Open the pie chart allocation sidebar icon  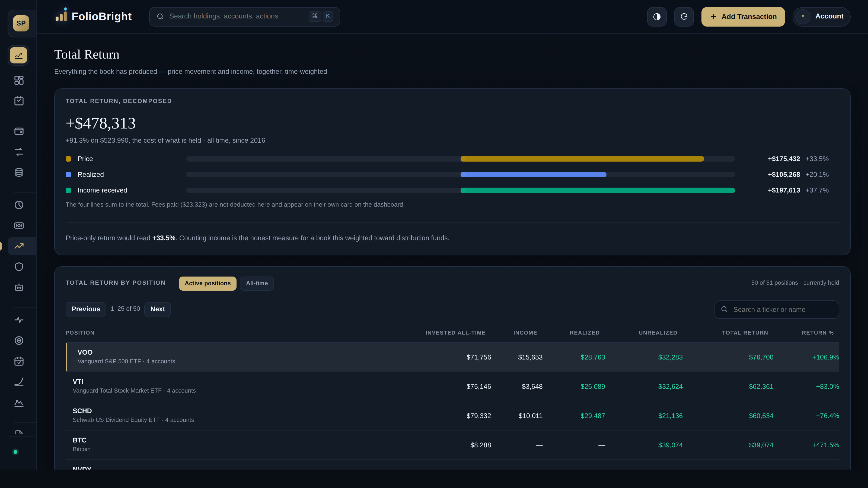click(x=19, y=205)
